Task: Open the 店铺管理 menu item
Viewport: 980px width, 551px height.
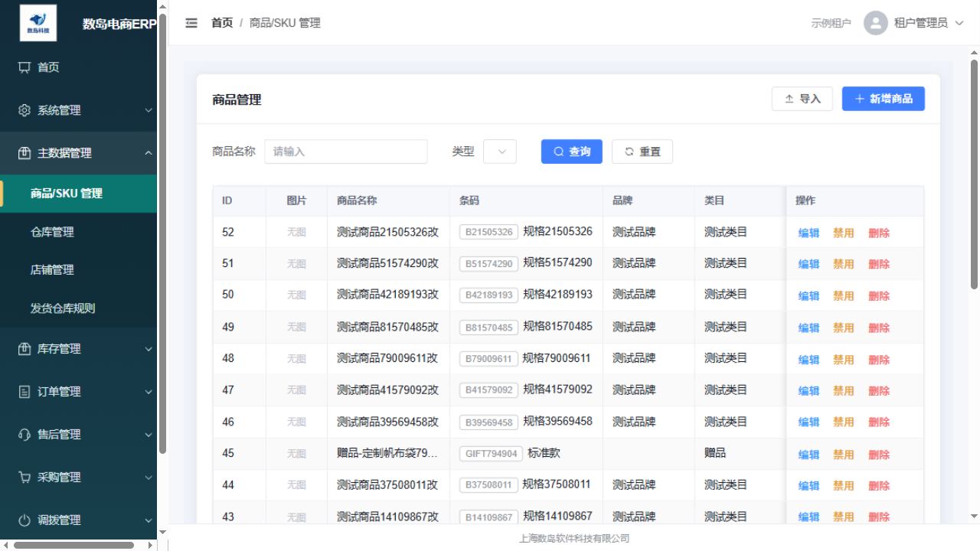Action: point(78,270)
